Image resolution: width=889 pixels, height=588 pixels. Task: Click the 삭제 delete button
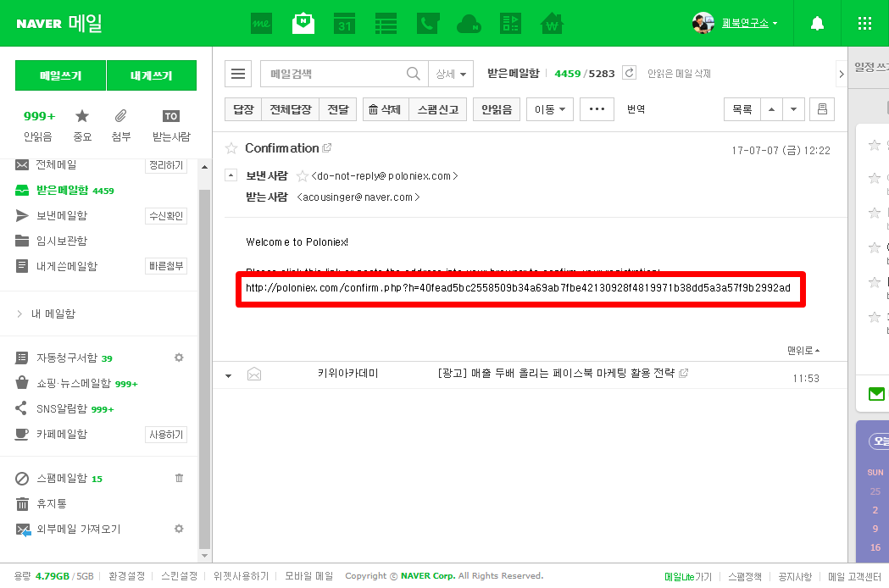386,108
